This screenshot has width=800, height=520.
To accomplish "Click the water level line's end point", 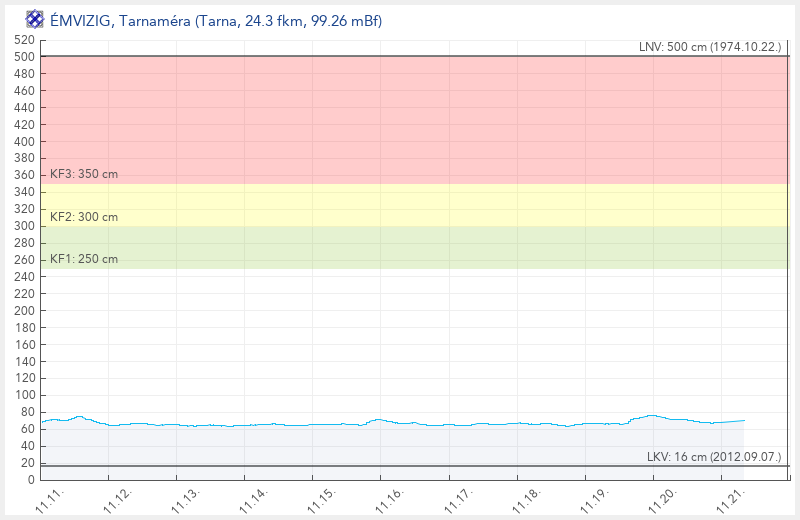I will (745, 420).
